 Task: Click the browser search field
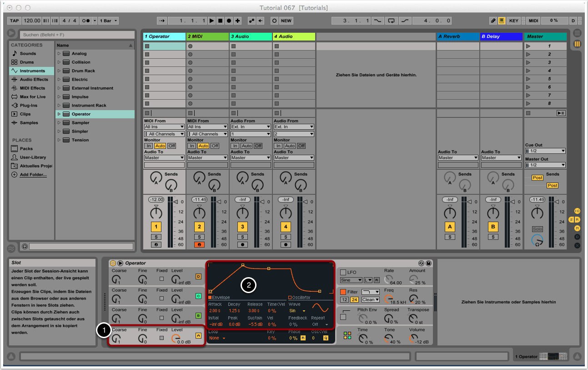click(76, 35)
